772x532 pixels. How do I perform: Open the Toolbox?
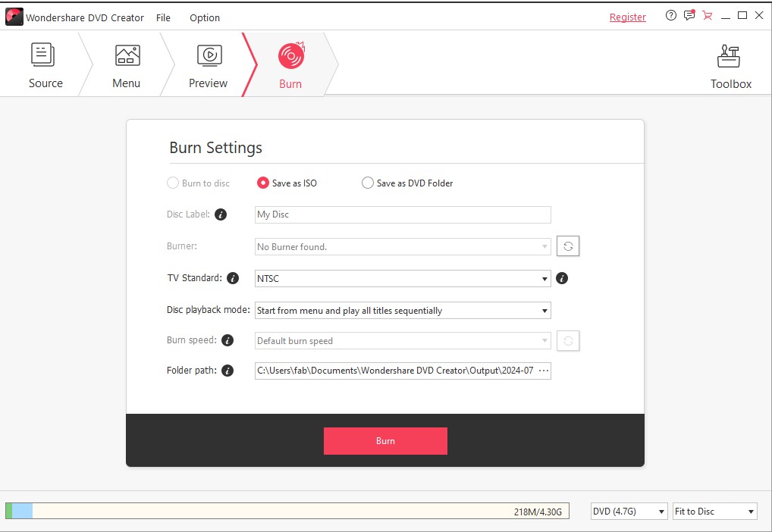coord(730,64)
